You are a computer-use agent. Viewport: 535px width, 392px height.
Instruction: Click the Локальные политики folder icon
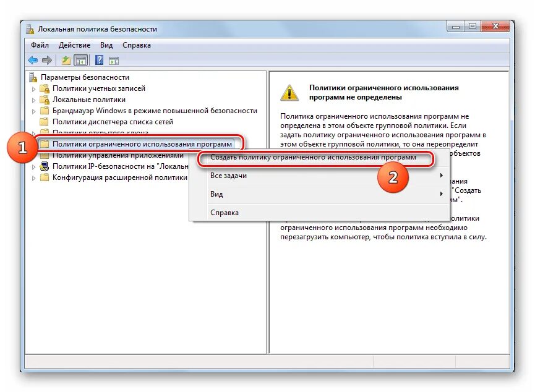[x=45, y=100]
